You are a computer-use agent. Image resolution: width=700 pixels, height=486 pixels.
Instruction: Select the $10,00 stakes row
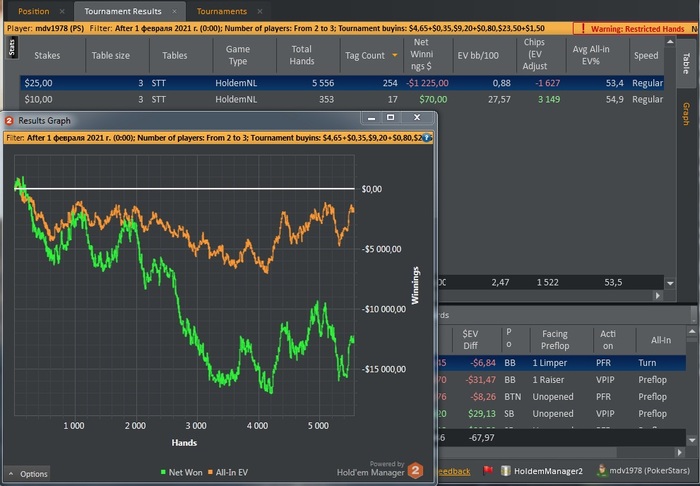click(342, 99)
